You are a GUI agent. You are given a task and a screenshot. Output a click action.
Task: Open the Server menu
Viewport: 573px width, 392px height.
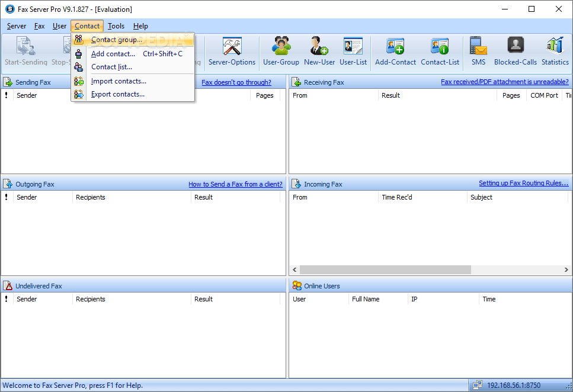(17, 26)
